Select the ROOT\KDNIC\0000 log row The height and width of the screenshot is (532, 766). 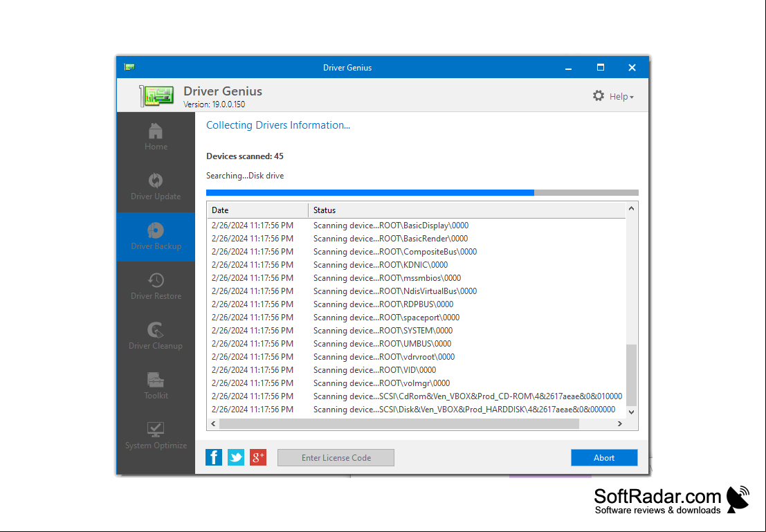(x=417, y=265)
